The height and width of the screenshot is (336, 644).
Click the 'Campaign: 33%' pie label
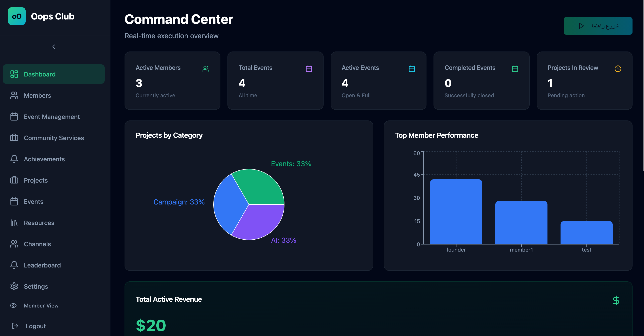(x=179, y=202)
